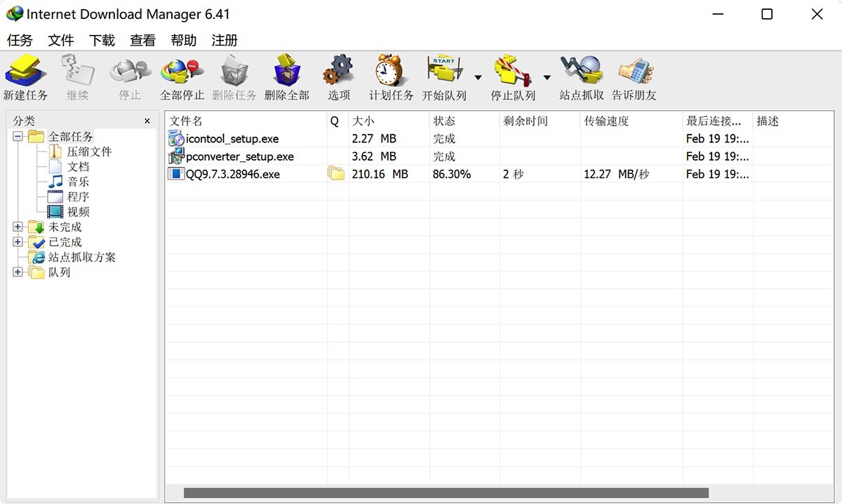842x504 pixels.
Task: Click the IDM logo in title bar
Action: coord(14,14)
